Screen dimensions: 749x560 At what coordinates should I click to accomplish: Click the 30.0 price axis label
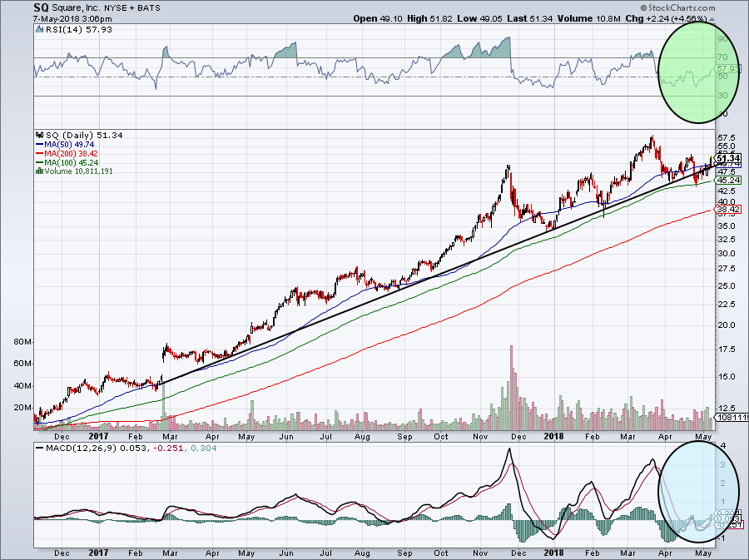[726, 254]
